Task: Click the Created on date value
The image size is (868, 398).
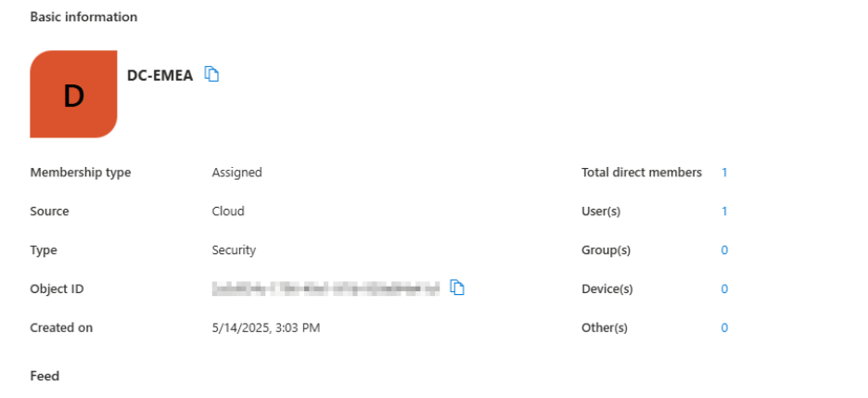Action: pos(267,328)
